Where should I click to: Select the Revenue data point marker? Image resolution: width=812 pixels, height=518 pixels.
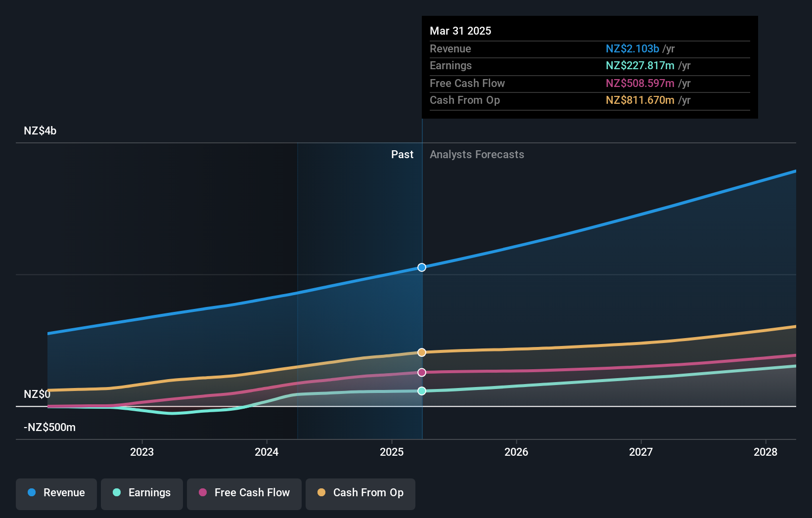coord(421,267)
